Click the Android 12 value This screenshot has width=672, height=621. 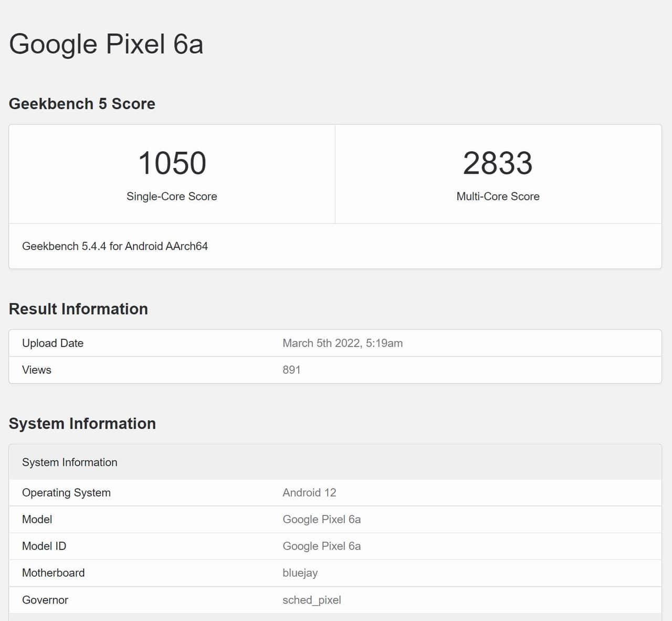coord(309,493)
